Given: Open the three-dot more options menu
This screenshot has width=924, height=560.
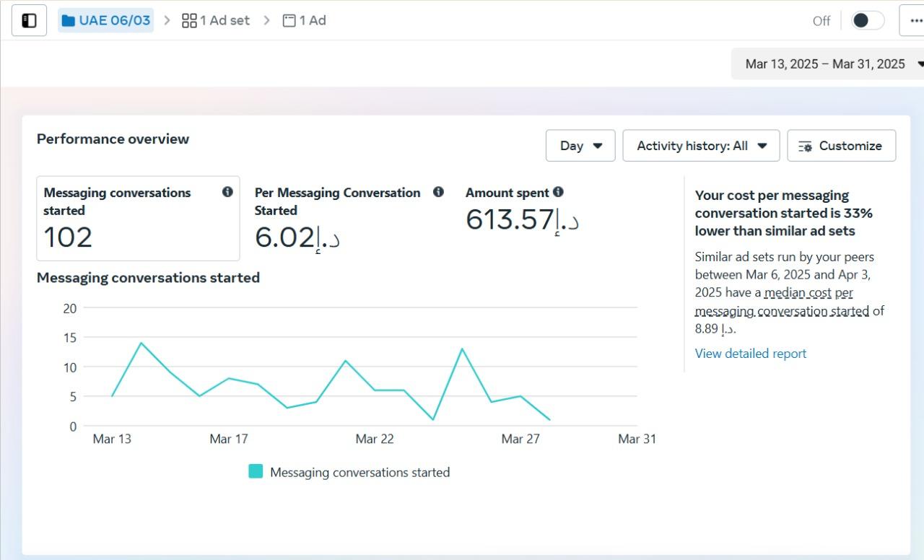Looking at the screenshot, I should coord(914,20).
